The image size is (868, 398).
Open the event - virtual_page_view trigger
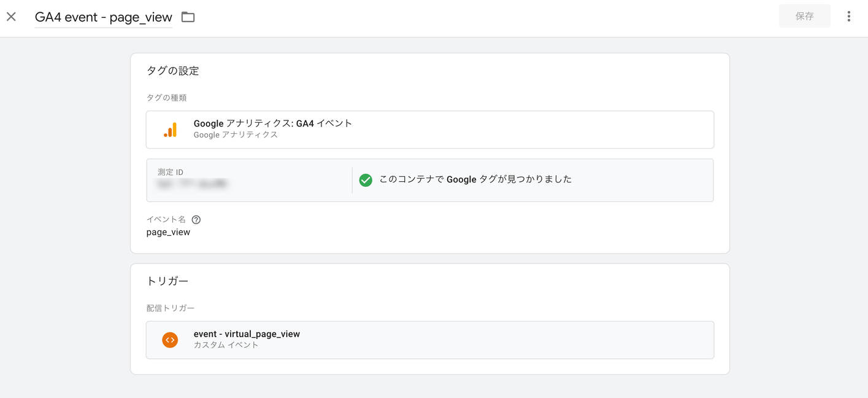[430, 340]
